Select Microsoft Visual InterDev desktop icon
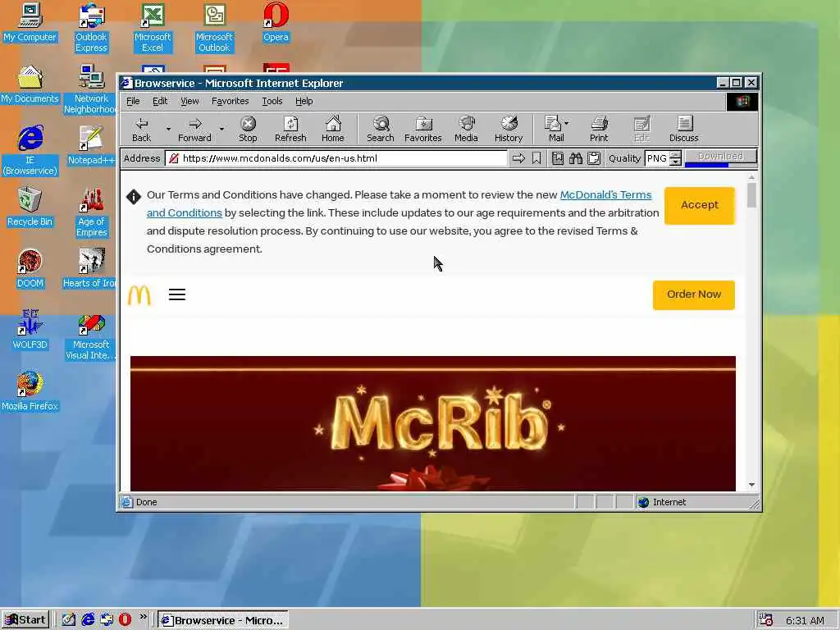This screenshot has width=840, height=630. [x=90, y=336]
